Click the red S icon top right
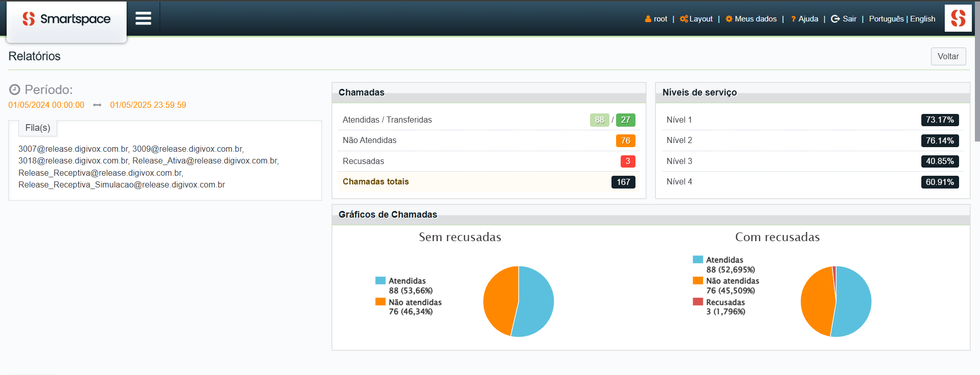This screenshot has width=980, height=375. click(958, 18)
